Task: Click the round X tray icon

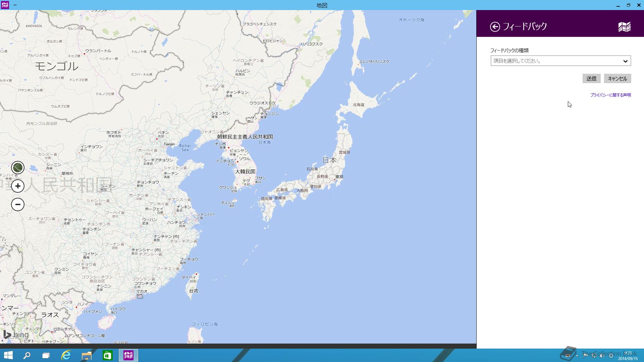Action: coord(611,356)
